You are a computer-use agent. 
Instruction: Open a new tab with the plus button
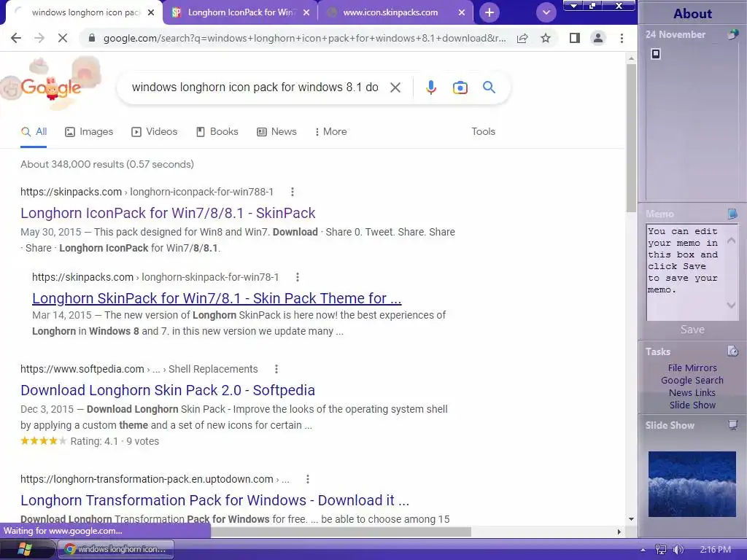tap(489, 12)
